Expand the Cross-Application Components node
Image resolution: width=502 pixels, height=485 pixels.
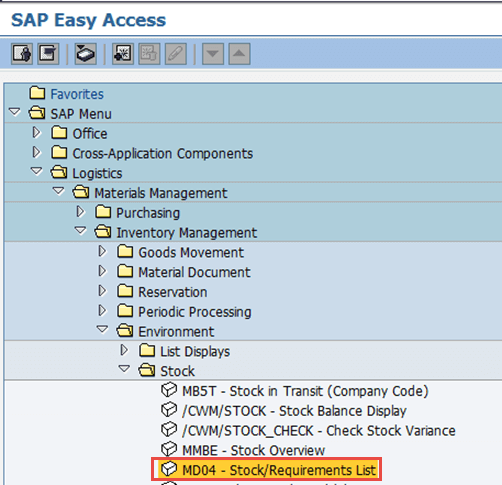(x=37, y=153)
